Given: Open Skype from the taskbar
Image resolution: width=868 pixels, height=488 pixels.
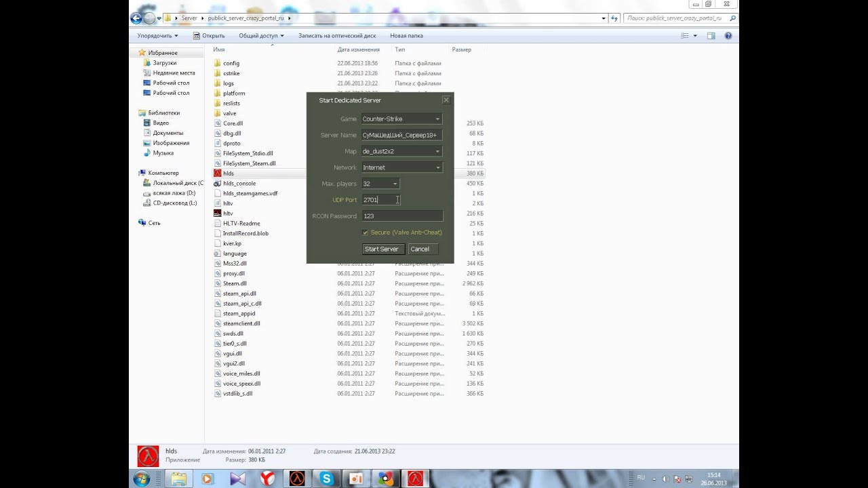Looking at the screenshot, I should [x=327, y=479].
